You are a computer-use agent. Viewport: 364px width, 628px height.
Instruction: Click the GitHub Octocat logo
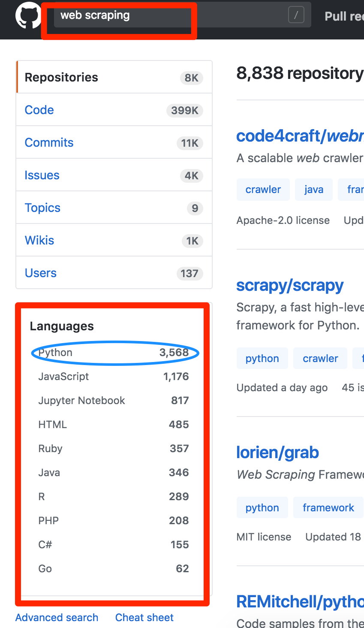click(28, 16)
